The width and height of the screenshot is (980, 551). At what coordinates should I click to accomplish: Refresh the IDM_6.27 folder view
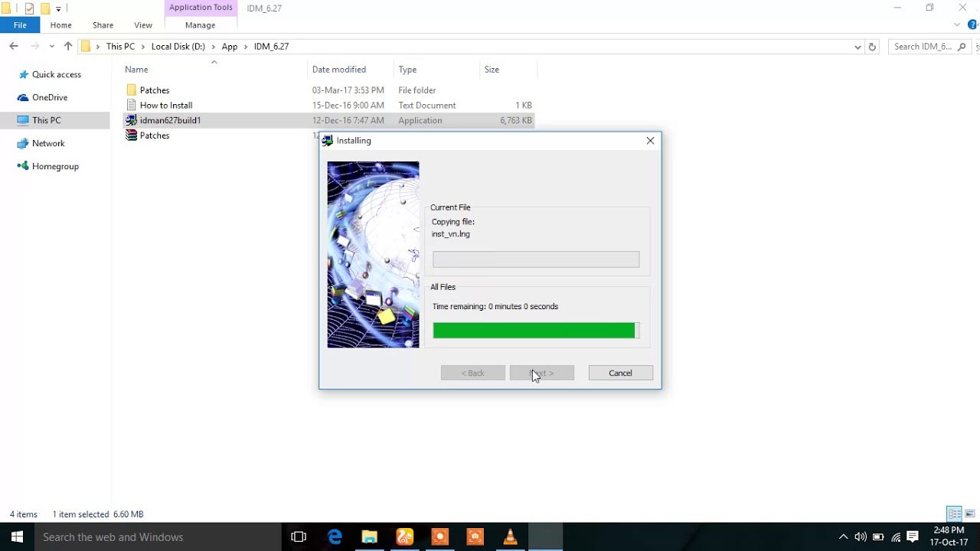(x=872, y=47)
